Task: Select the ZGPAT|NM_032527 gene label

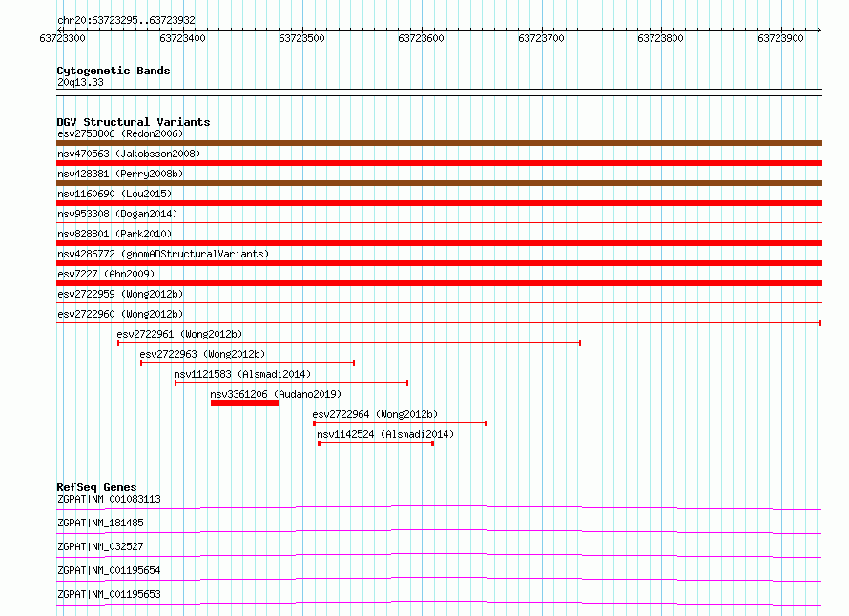Action: click(101, 546)
